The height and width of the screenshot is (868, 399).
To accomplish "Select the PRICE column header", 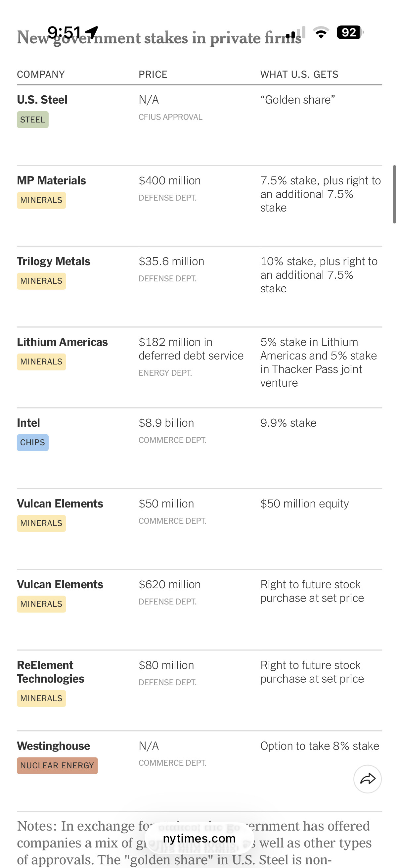I will [x=153, y=74].
